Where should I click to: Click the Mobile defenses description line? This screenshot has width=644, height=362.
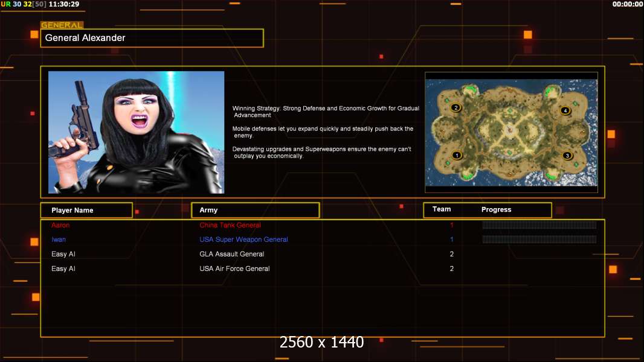point(323,132)
